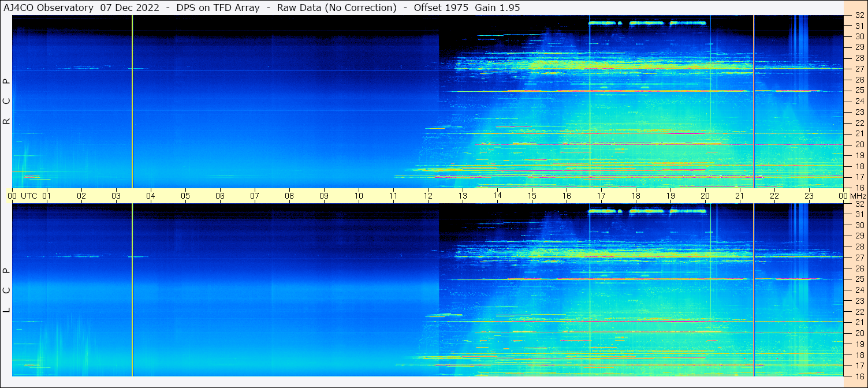Image resolution: width=868 pixels, height=388 pixels.
Task: Click hour '06' on the time axis
Action: (x=220, y=196)
